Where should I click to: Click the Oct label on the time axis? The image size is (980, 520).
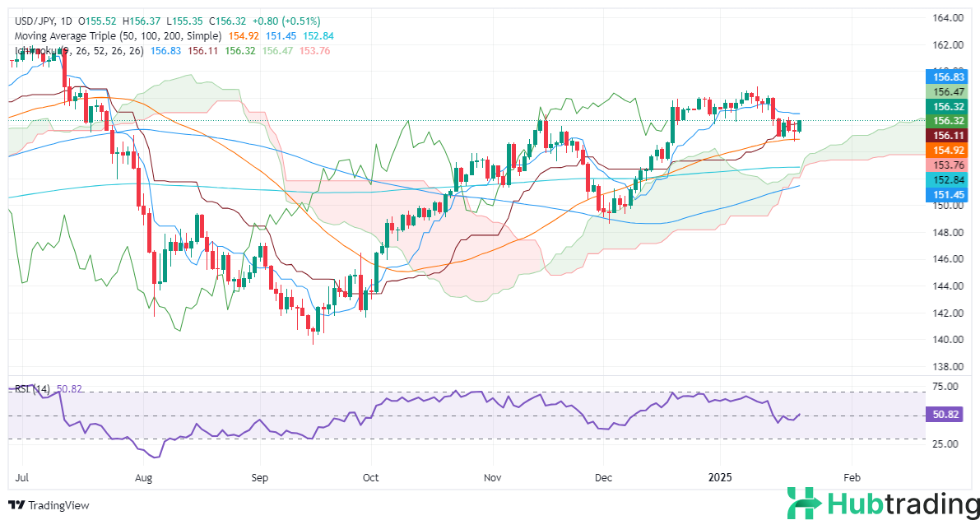(x=371, y=477)
